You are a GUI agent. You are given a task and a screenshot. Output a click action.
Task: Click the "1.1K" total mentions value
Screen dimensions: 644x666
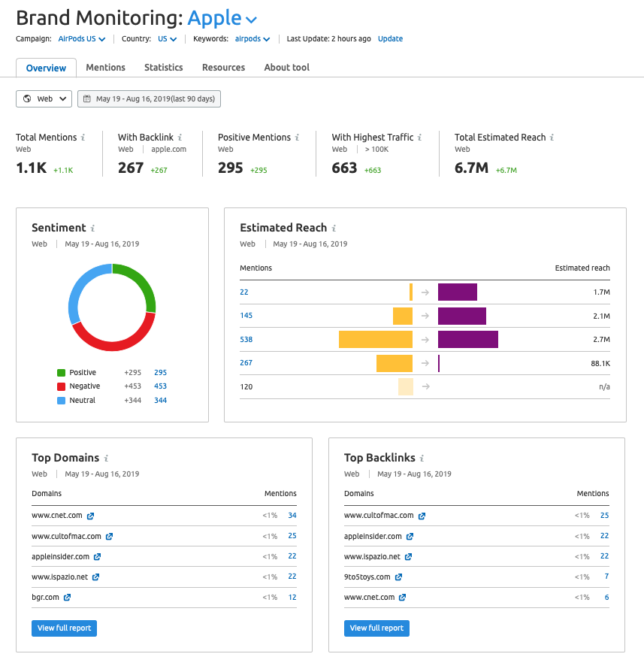[x=32, y=168]
